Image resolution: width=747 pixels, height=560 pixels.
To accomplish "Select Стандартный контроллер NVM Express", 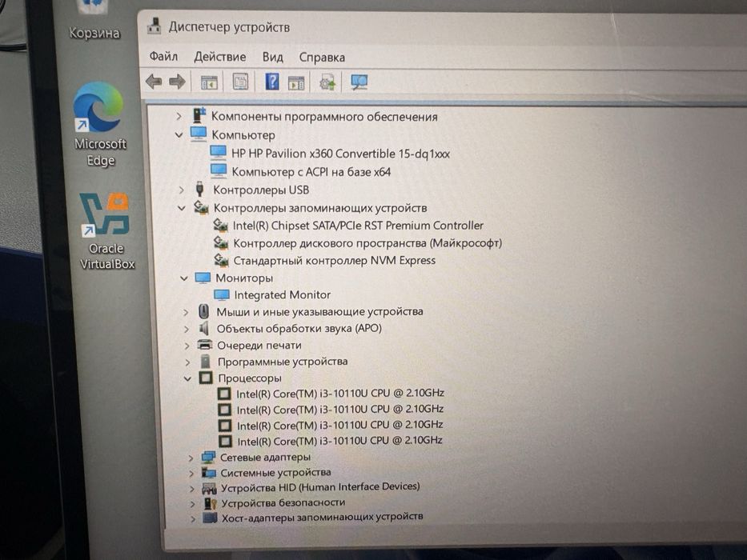I will point(334,261).
